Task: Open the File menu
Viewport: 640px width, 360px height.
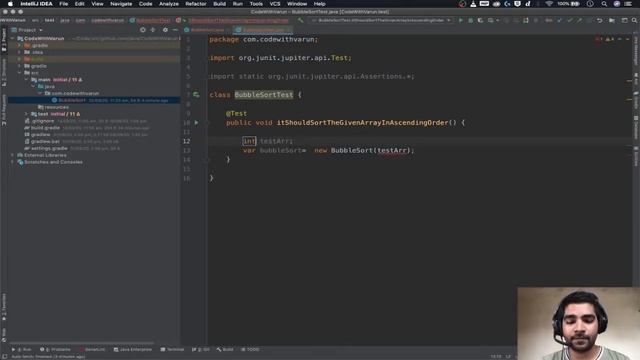Action: [x=64, y=4]
